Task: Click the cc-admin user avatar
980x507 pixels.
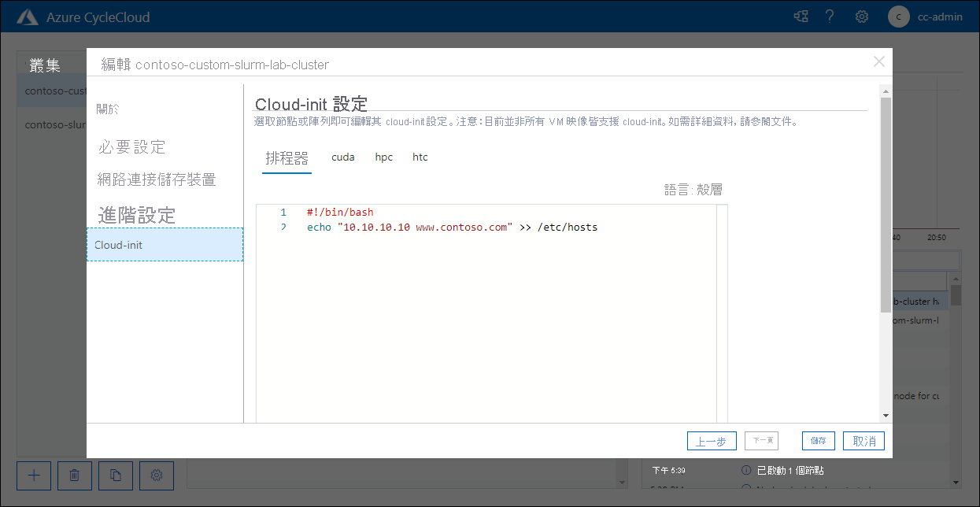Action: coord(898,16)
